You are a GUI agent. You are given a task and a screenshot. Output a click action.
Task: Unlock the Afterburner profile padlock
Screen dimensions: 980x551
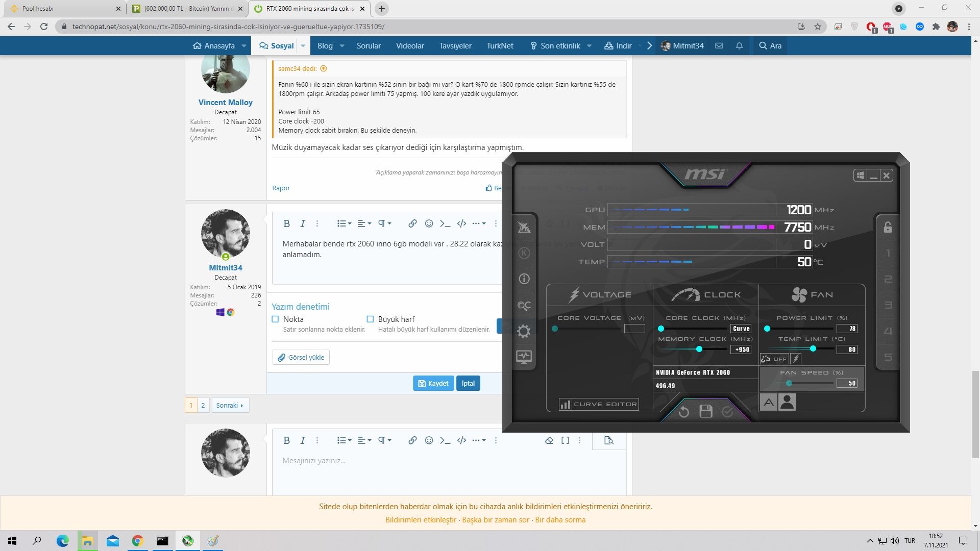click(x=888, y=227)
